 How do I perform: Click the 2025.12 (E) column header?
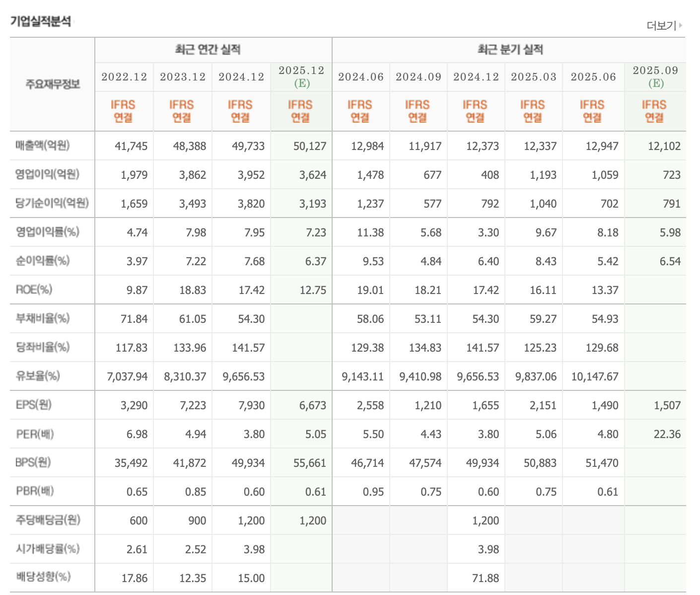point(301,77)
